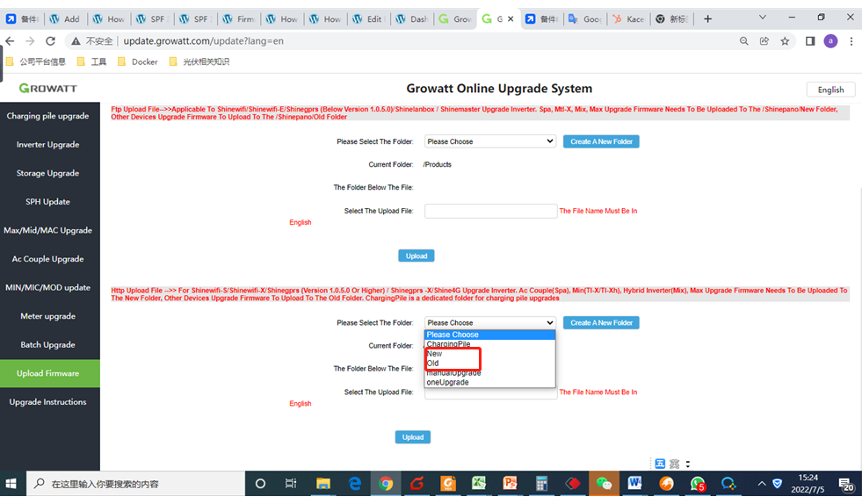This screenshot has width=862, height=504.
Task: Open Cortana circle on taskbar
Action: click(260, 484)
